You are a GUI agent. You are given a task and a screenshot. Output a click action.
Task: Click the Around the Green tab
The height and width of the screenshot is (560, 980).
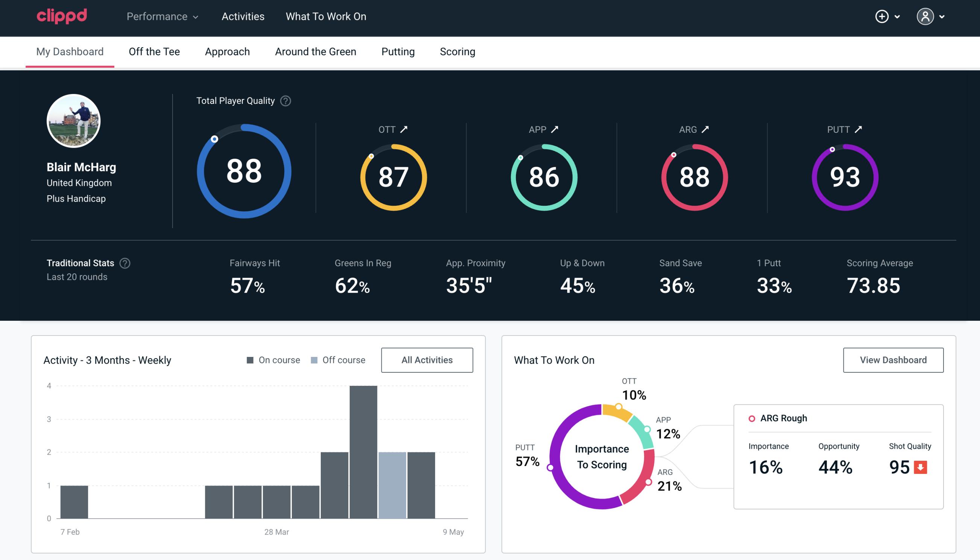pos(315,51)
